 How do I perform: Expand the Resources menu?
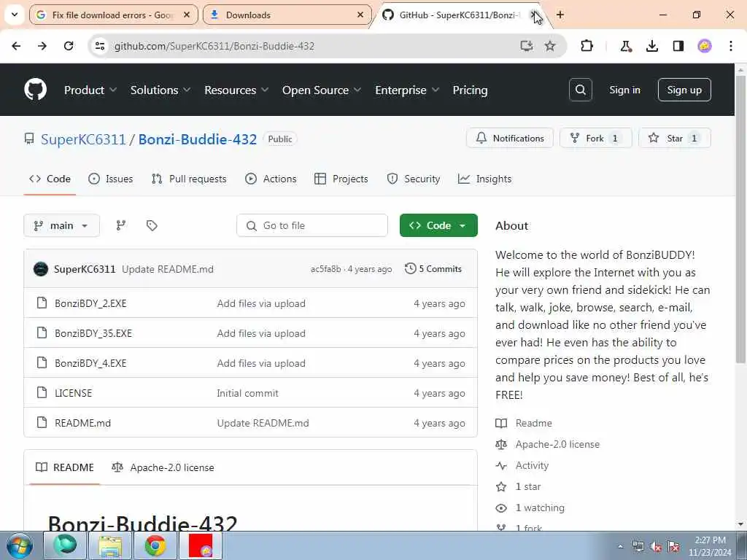(x=236, y=90)
